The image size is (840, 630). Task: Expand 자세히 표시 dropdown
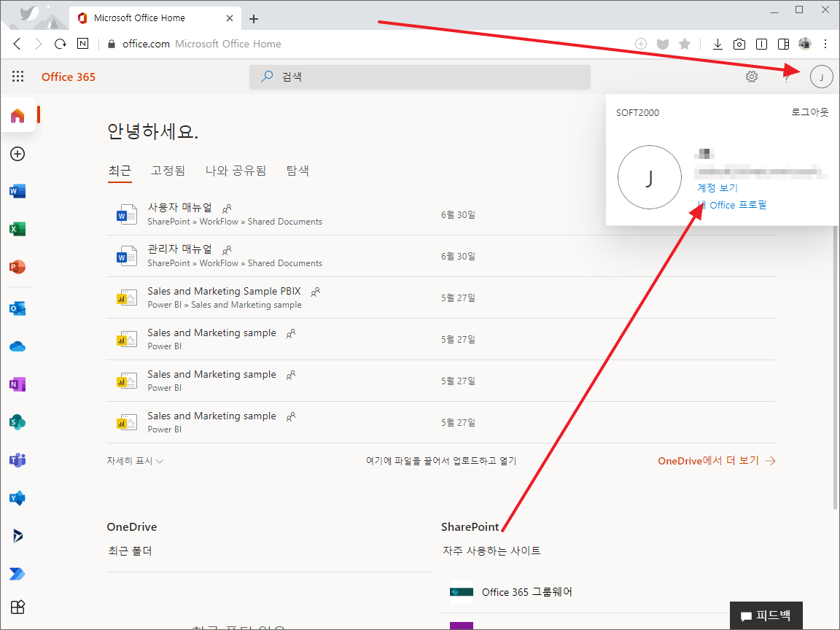[x=135, y=461]
